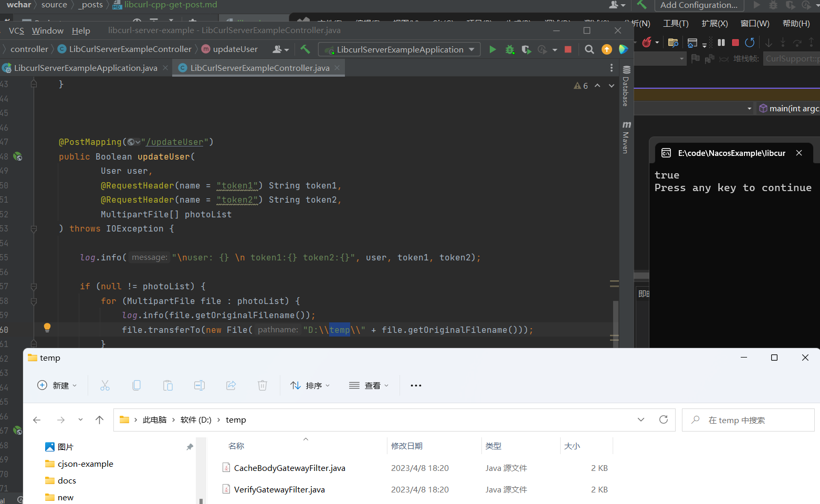820x504 pixels.
Task: Toggle the fold marker beside the for loop
Action: click(x=34, y=301)
